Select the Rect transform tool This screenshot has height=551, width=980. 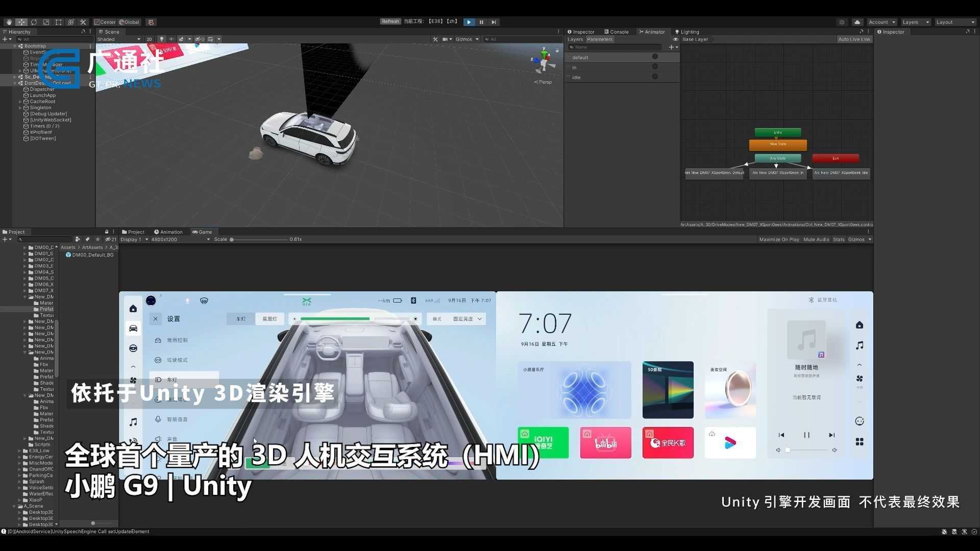coord(59,22)
